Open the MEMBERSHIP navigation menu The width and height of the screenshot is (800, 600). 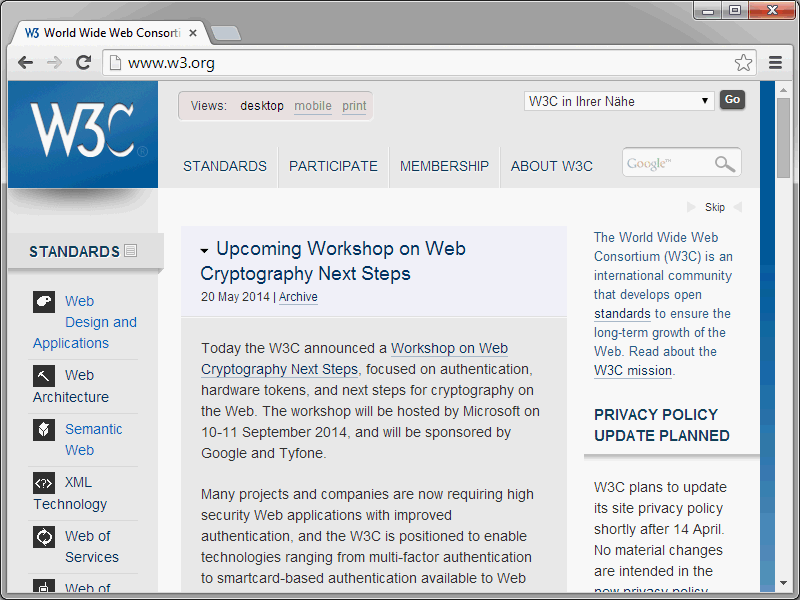coord(444,166)
